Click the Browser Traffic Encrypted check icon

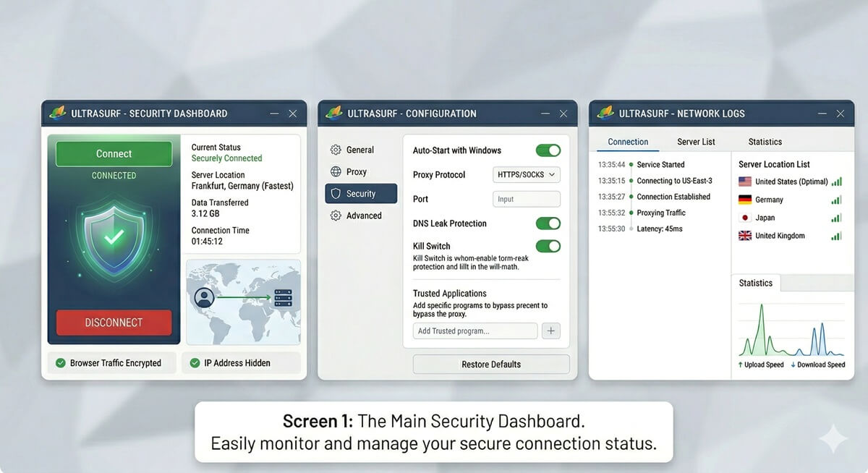(x=59, y=363)
